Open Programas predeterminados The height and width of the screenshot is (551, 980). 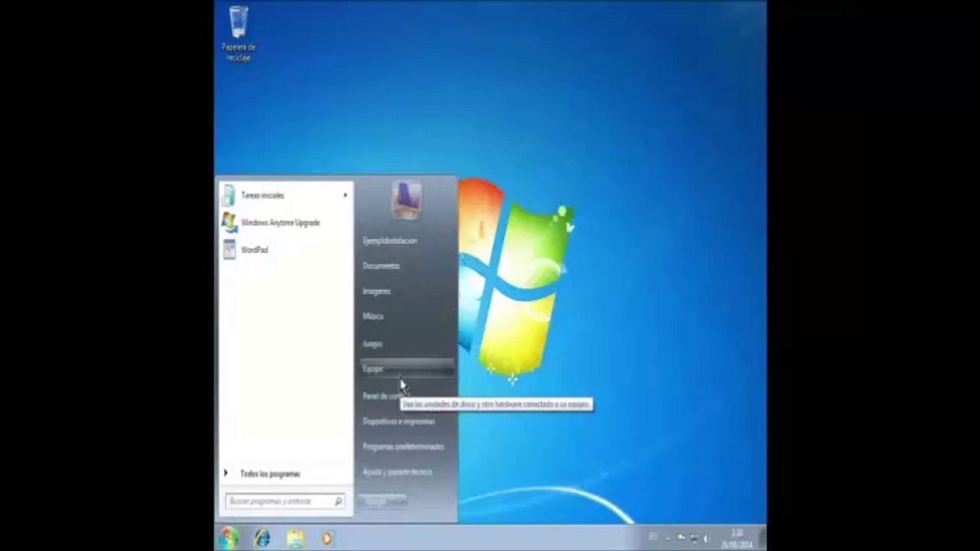(x=403, y=446)
